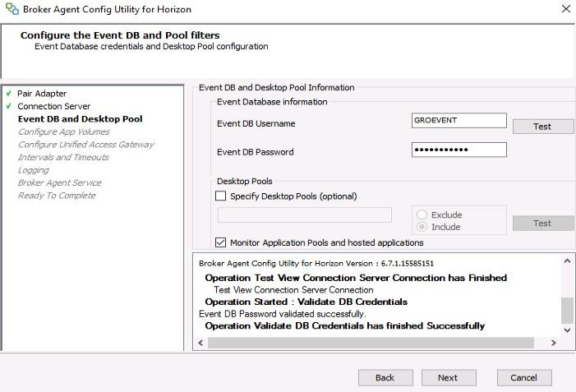This screenshot has width=576, height=392.
Task: Test the Event DB credentials
Action: (543, 127)
